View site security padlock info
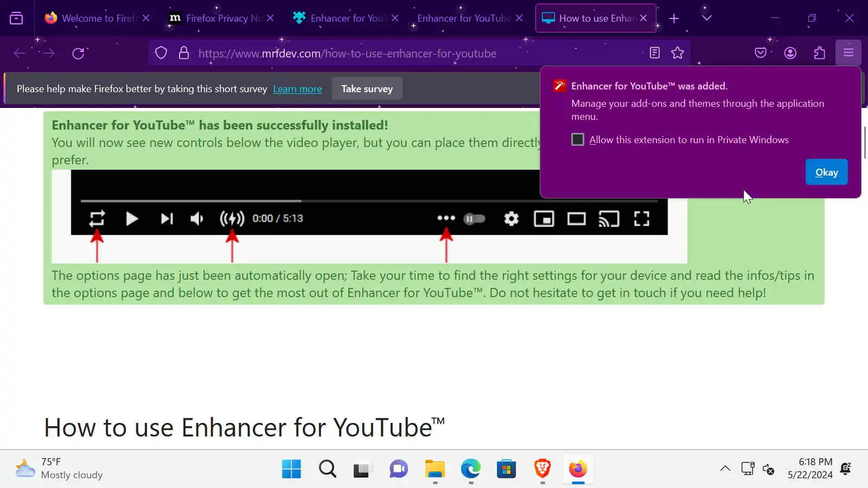The image size is (868, 488). pyautogui.click(x=184, y=53)
